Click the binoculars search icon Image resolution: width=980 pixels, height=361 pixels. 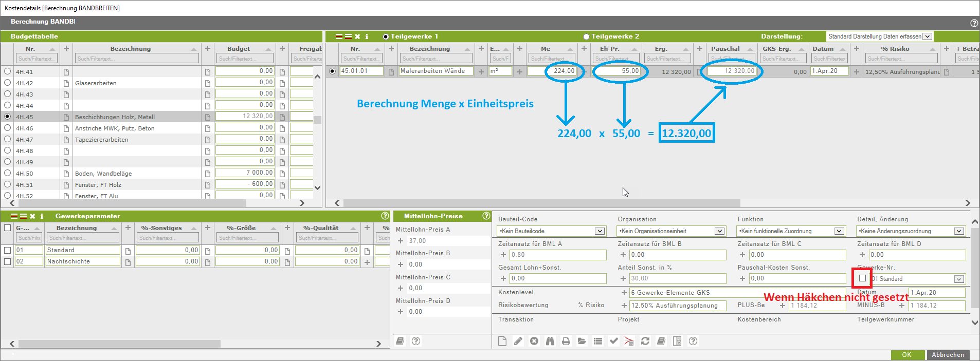550,341
